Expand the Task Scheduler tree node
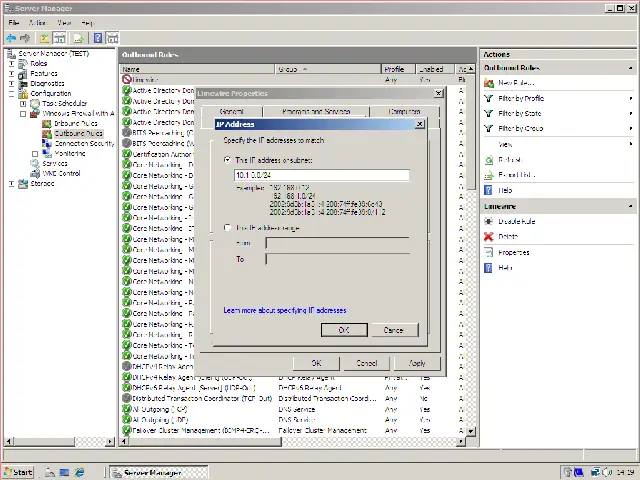The height and width of the screenshot is (480, 640). 23,104
